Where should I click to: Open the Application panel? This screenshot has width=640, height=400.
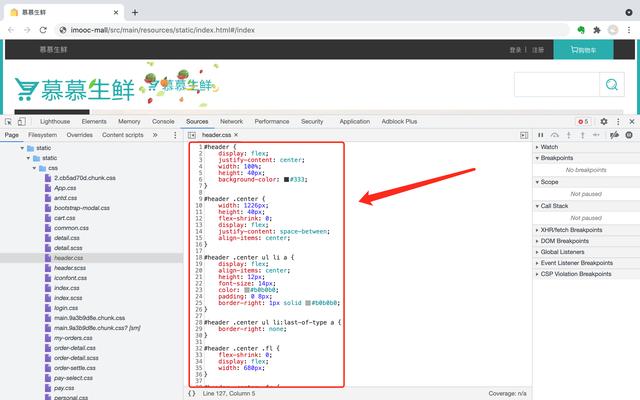point(355,122)
